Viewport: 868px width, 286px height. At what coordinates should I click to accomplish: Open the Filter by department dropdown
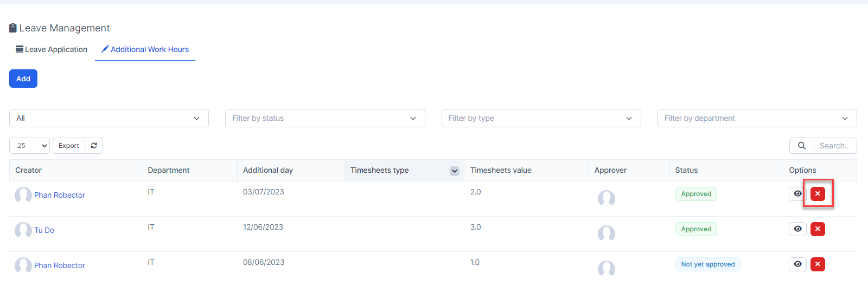(757, 118)
